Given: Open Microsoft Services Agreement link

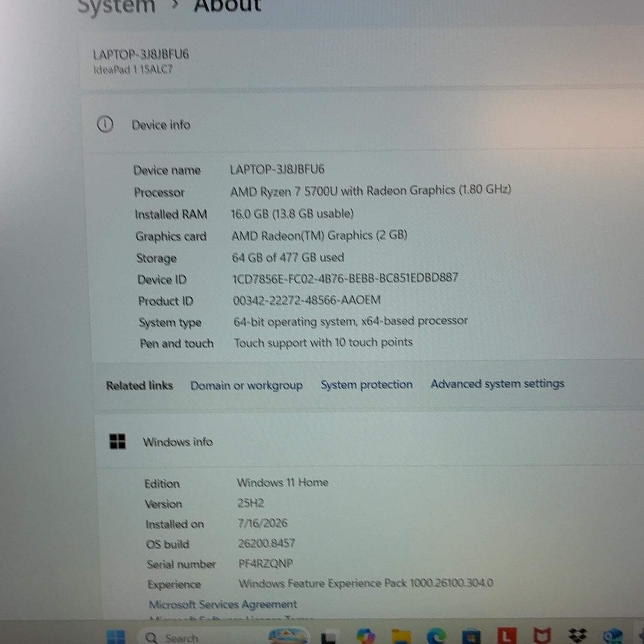Looking at the screenshot, I should (223, 605).
